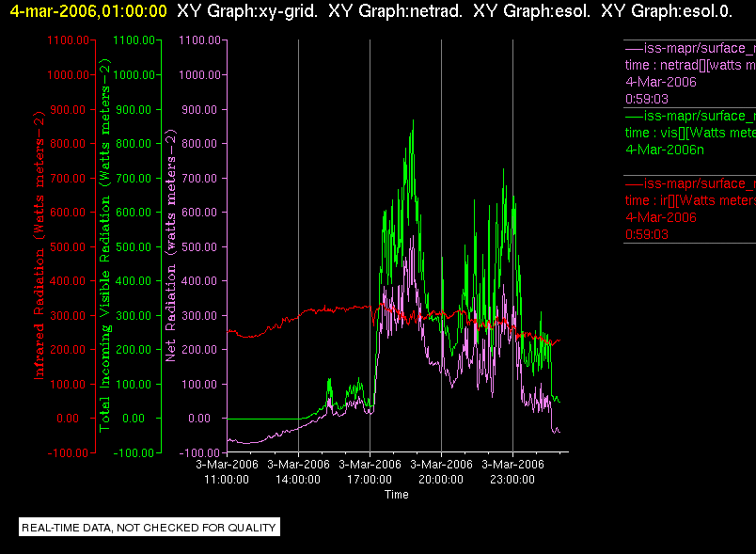Click the vertical grid line at 23:00:00
This screenshot has height=554, width=756.
click(x=513, y=245)
